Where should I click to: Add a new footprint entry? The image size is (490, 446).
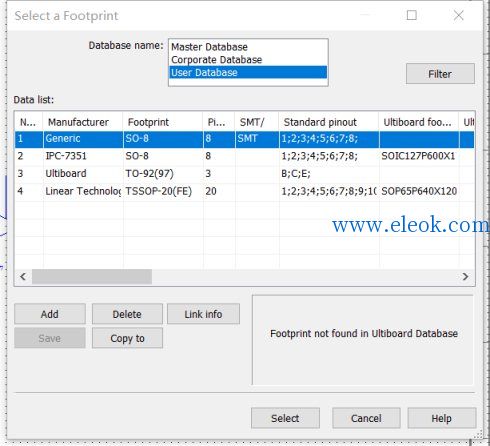[50, 314]
